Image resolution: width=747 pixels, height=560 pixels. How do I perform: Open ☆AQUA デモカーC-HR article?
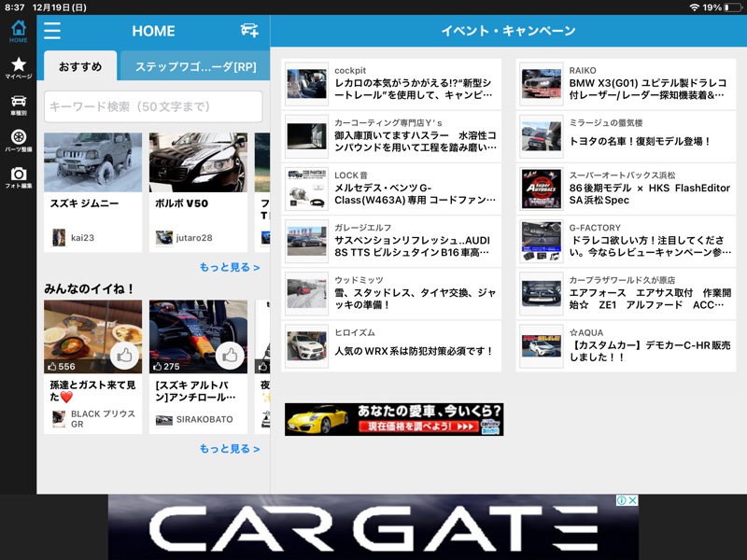(x=626, y=345)
